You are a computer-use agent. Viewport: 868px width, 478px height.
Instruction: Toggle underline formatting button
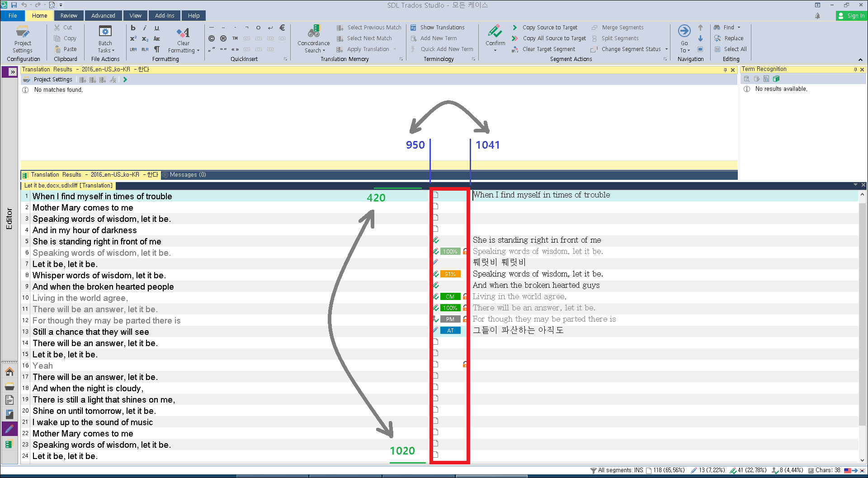coord(157,28)
